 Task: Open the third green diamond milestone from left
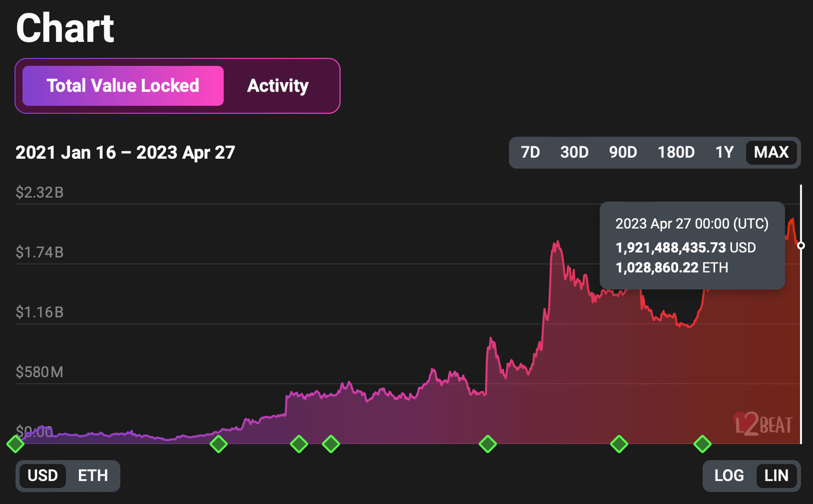coord(299,444)
